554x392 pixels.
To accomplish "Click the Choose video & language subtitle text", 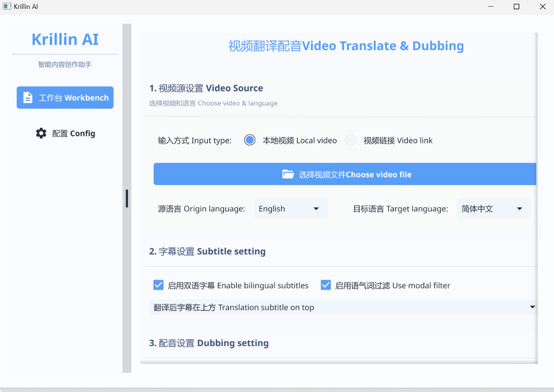I will tap(214, 103).
